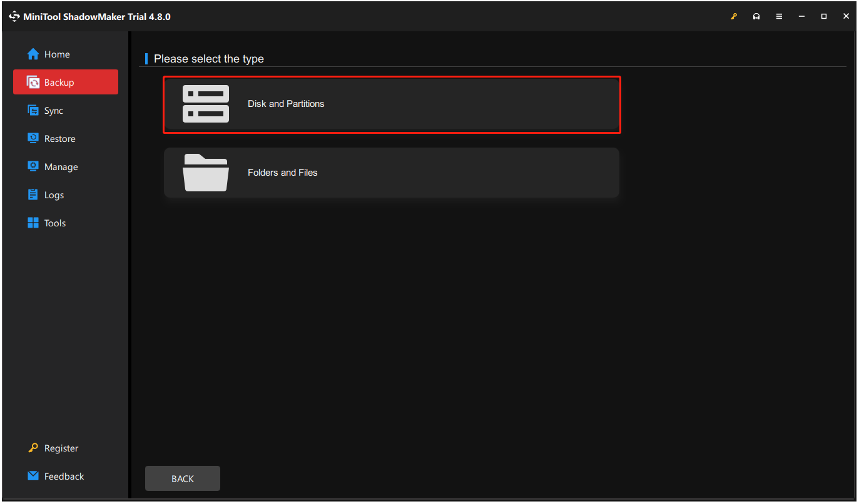Viewport: 859px width, 504px height.
Task: Open support via the headset icon
Action: [756, 16]
